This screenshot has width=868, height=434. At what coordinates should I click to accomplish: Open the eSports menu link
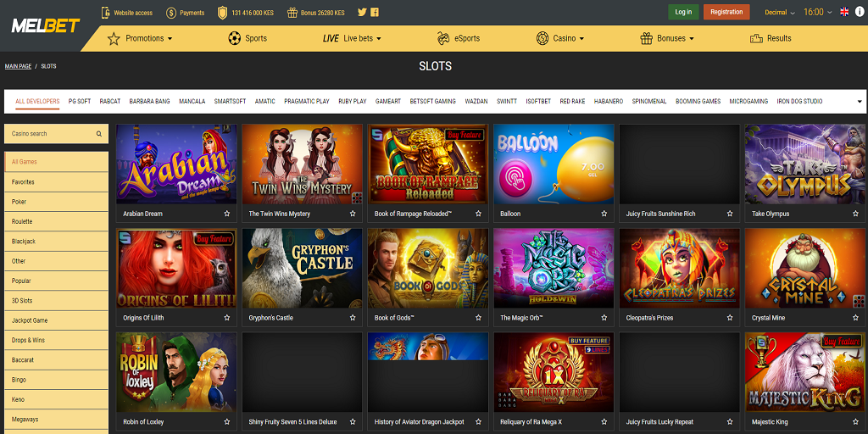467,38
